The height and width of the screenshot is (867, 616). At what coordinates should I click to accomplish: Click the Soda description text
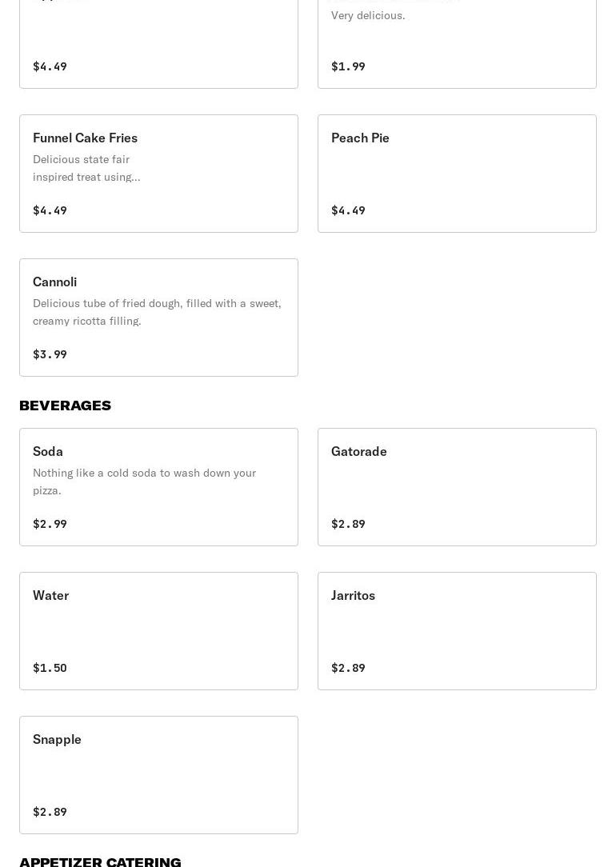pos(144,481)
